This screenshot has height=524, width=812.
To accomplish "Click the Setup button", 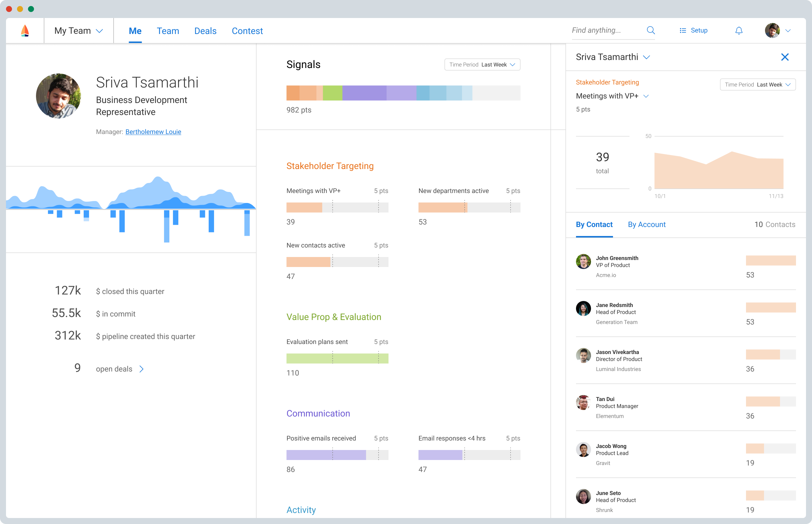I will pos(698,31).
